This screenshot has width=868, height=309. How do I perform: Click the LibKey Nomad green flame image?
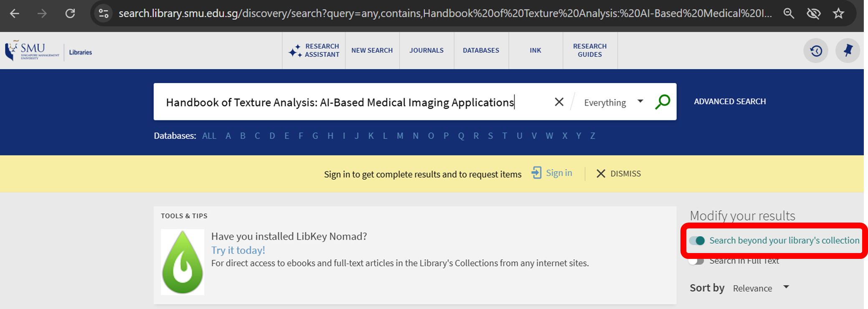(x=183, y=262)
